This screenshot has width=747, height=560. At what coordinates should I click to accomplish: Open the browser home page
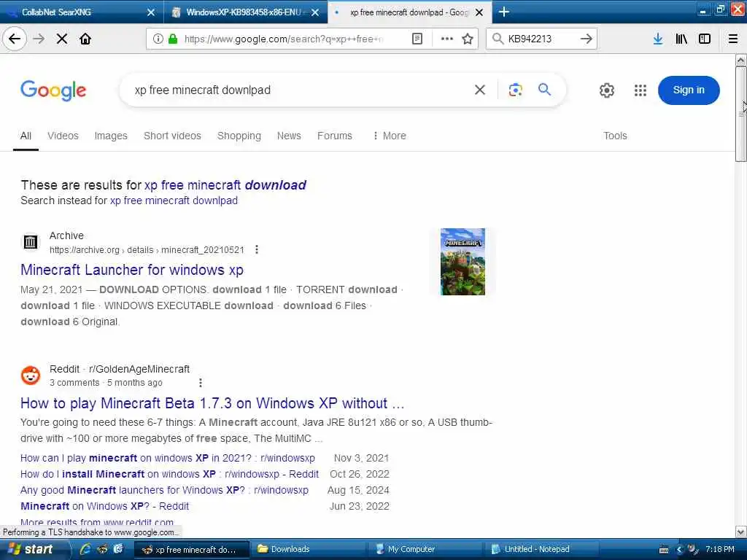pyautogui.click(x=85, y=39)
